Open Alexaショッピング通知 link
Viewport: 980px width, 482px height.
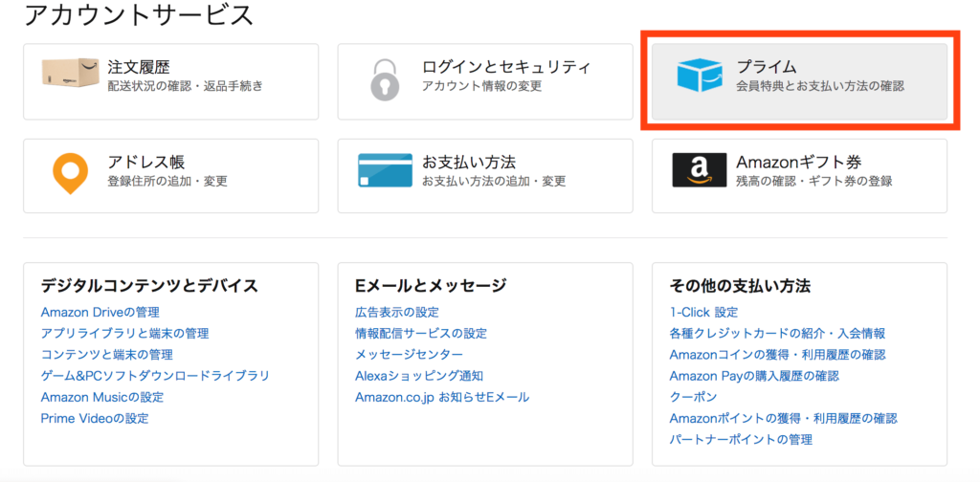419,376
